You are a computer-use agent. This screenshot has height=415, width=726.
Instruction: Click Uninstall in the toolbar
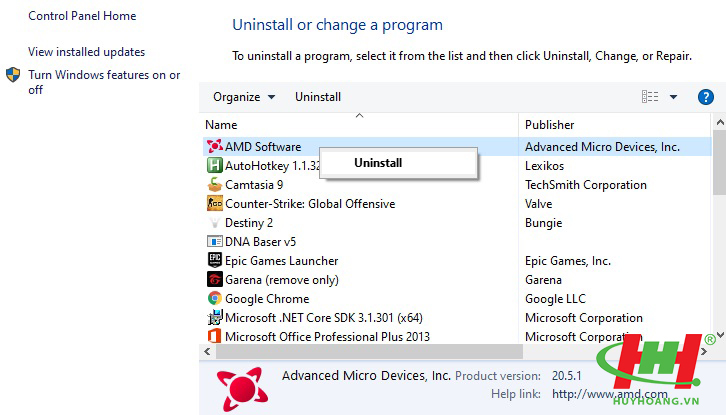pos(318,97)
